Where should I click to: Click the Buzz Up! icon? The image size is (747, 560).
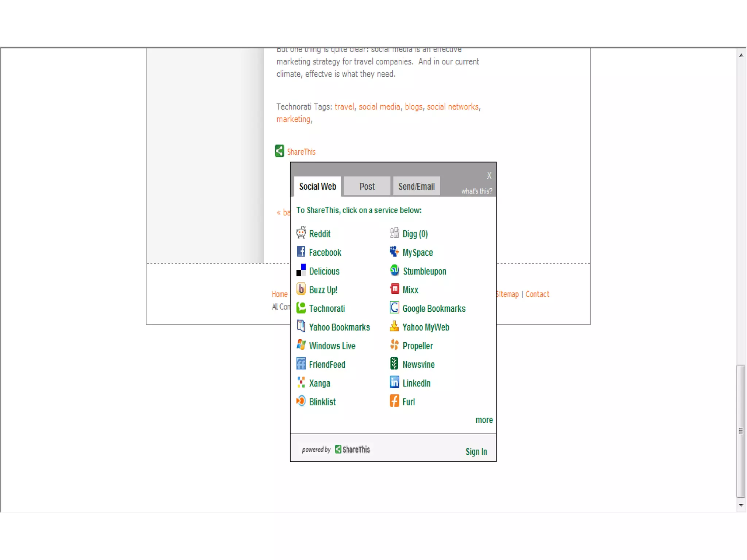pos(301,289)
